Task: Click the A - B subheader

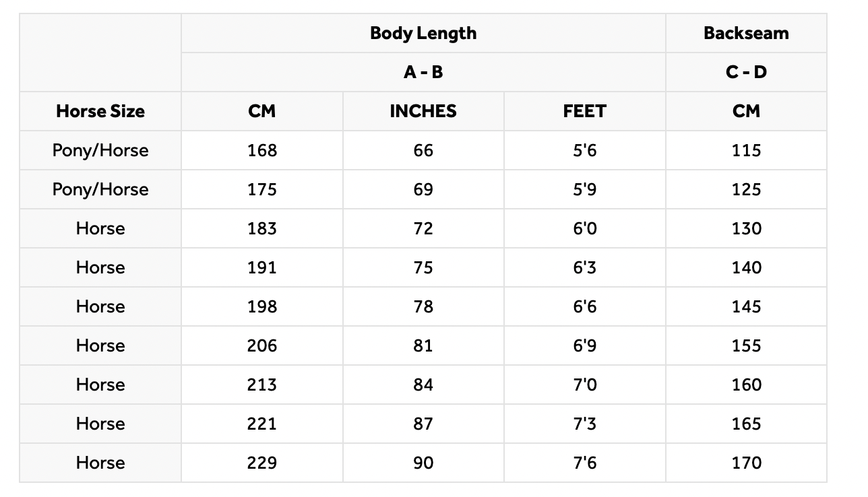Action: pyautogui.click(x=423, y=72)
